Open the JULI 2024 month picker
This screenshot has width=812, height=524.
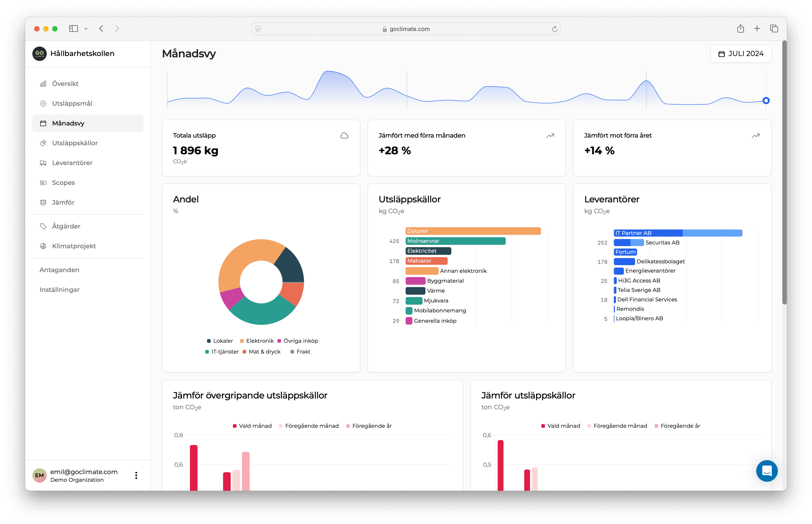[x=741, y=54]
